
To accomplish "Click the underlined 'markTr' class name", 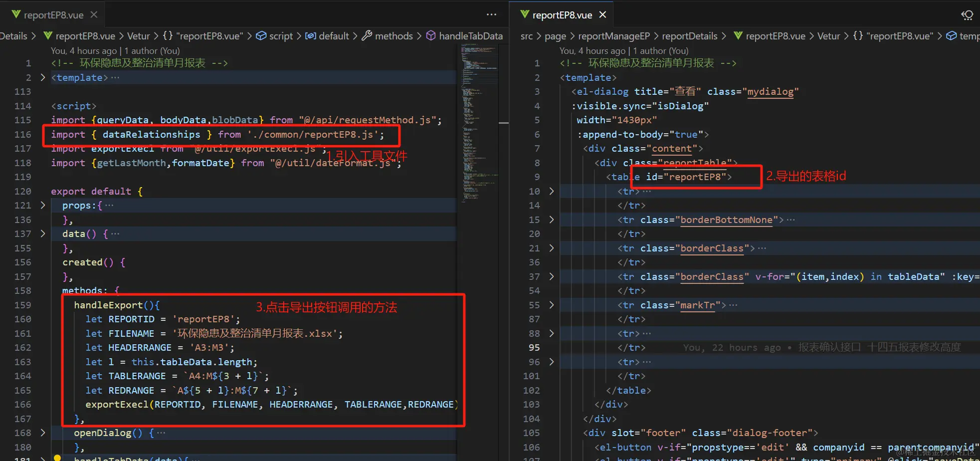I will click(x=698, y=305).
